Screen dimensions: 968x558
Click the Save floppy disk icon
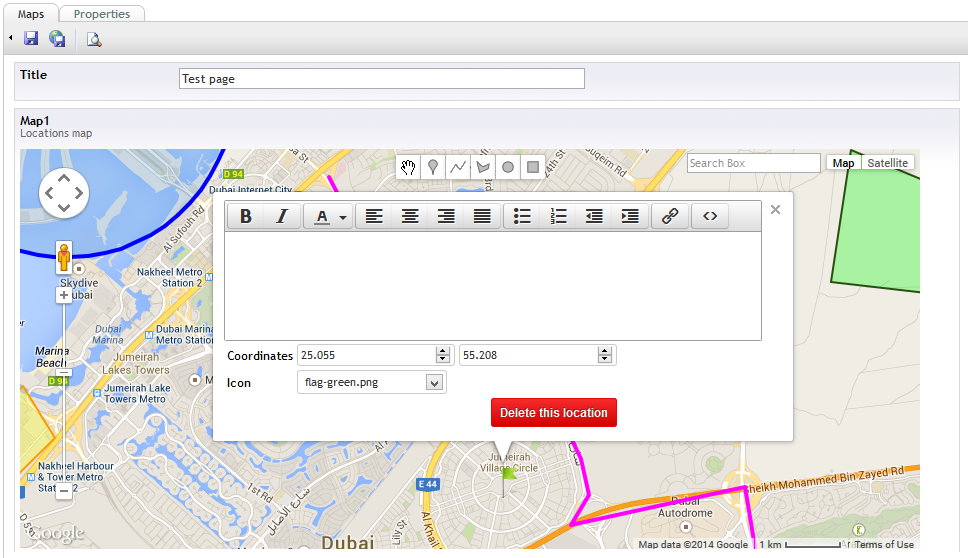pos(31,39)
